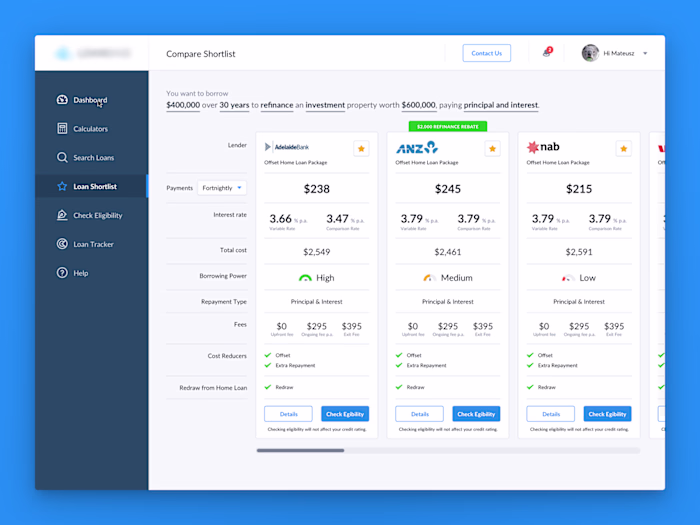Click total cost $2,461
This screenshot has height=525, width=700.
coord(448,252)
